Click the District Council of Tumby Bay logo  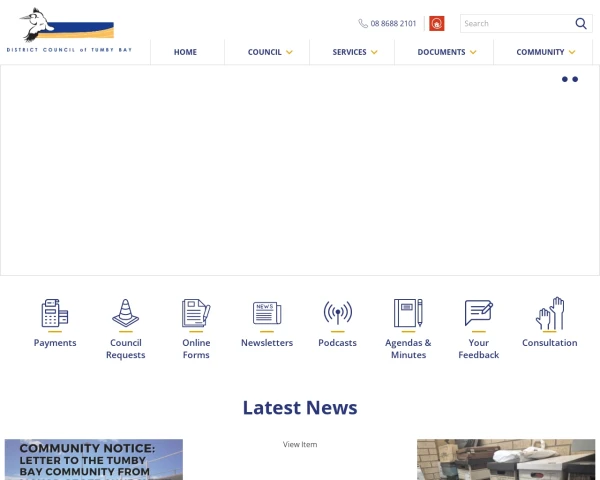point(69,30)
